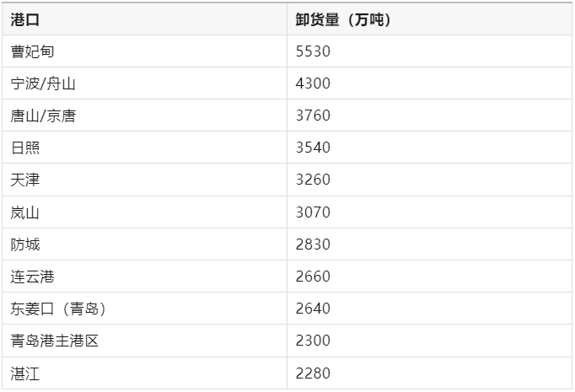Image resolution: width=575 pixels, height=392 pixels.
Task: Select the 防城 port cell
Action: click(x=144, y=244)
